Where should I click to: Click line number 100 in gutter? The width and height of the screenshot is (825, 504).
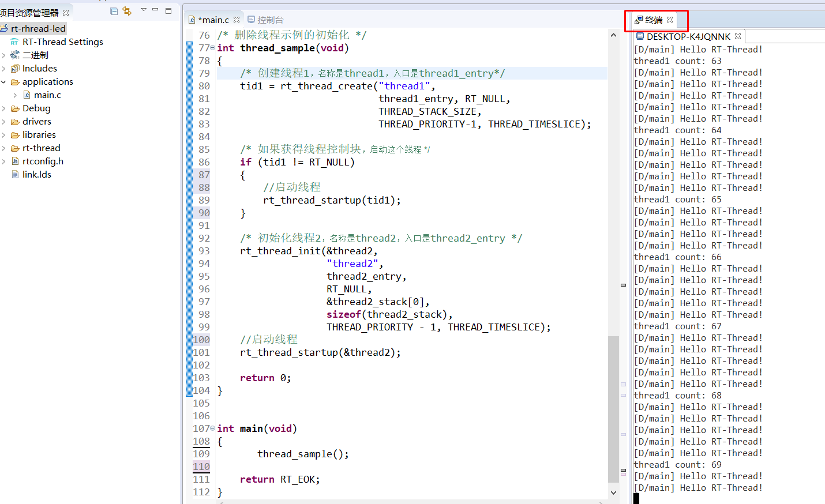[201, 340]
